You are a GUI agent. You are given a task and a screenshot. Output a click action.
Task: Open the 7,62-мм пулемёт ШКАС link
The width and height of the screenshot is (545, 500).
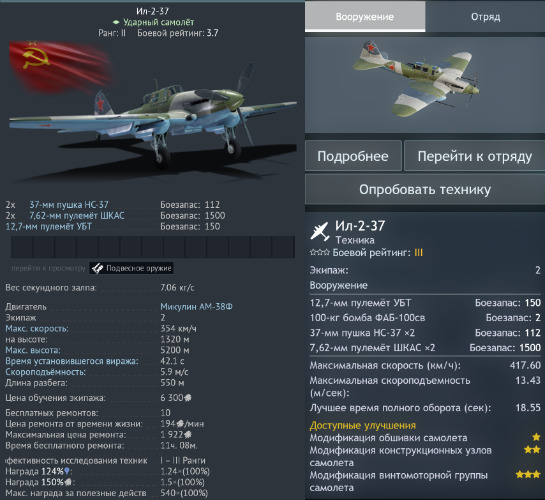pos(76,215)
